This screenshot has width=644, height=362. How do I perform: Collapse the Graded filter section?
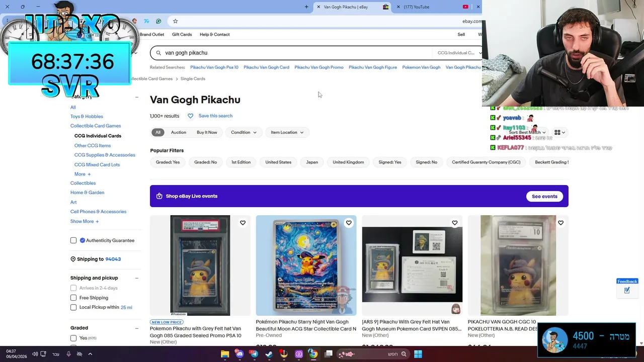[x=136, y=328]
